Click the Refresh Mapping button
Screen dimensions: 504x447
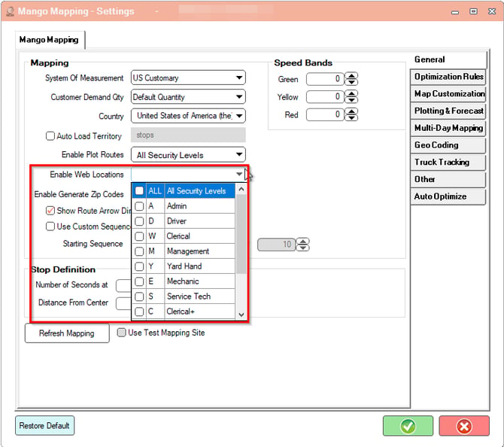67,333
